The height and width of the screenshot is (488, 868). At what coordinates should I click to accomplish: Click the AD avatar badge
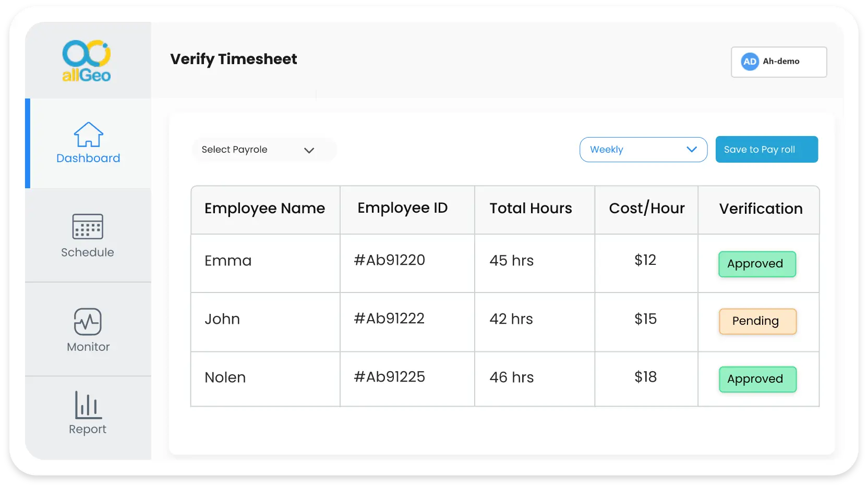[x=750, y=62]
